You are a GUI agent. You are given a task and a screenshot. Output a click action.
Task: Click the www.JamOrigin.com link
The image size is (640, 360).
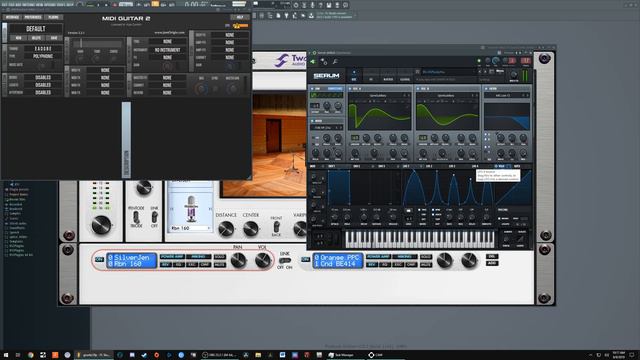[169, 32]
